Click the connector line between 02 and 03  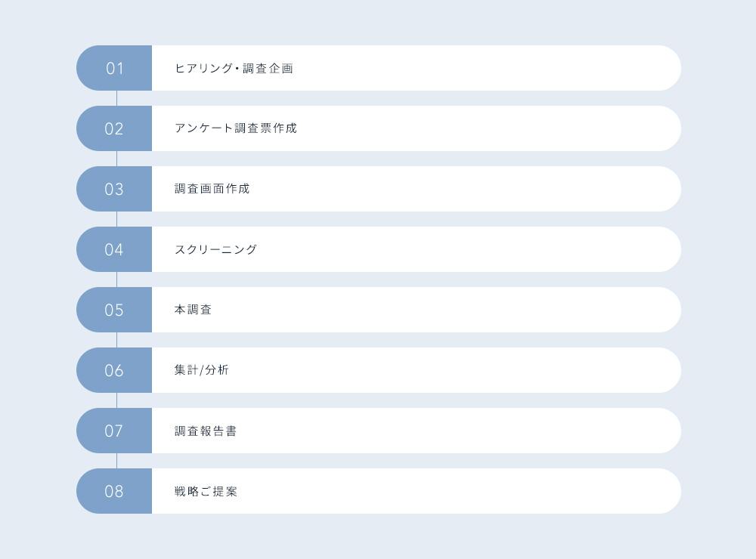pyautogui.click(x=116, y=159)
